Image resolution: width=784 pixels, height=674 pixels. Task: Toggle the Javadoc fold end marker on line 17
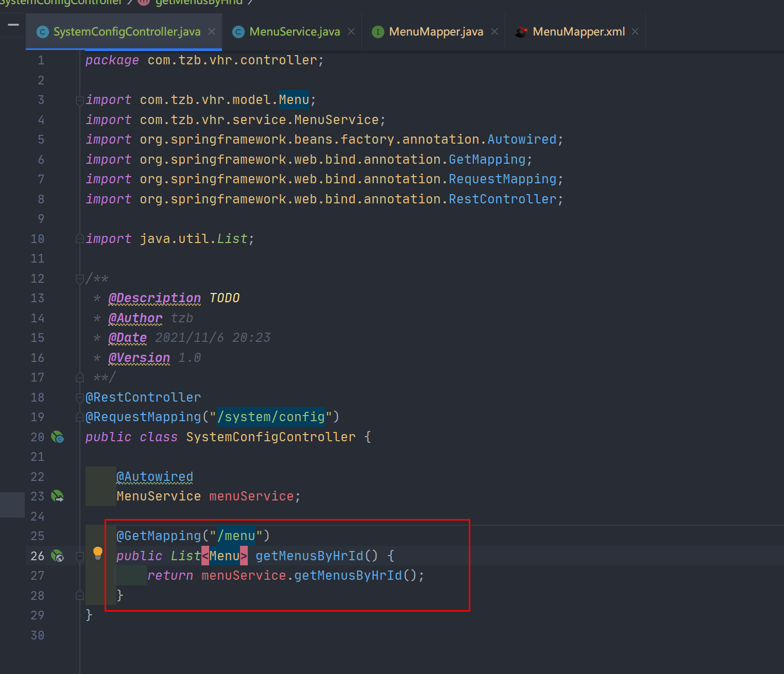[x=80, y=377]
